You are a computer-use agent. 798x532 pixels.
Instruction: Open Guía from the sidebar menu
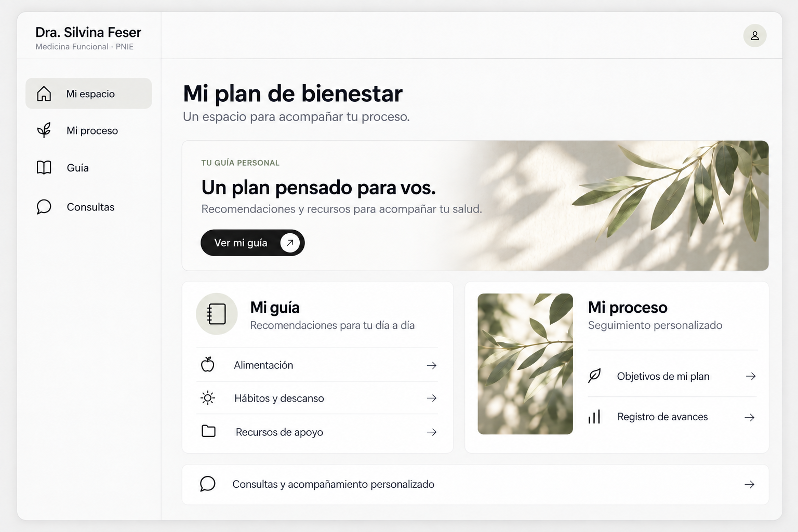[x=89, y=167]
